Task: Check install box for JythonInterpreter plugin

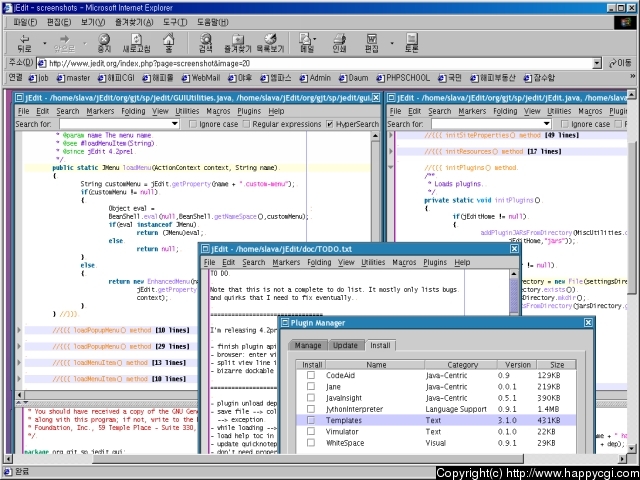Action: click(311, 409)
